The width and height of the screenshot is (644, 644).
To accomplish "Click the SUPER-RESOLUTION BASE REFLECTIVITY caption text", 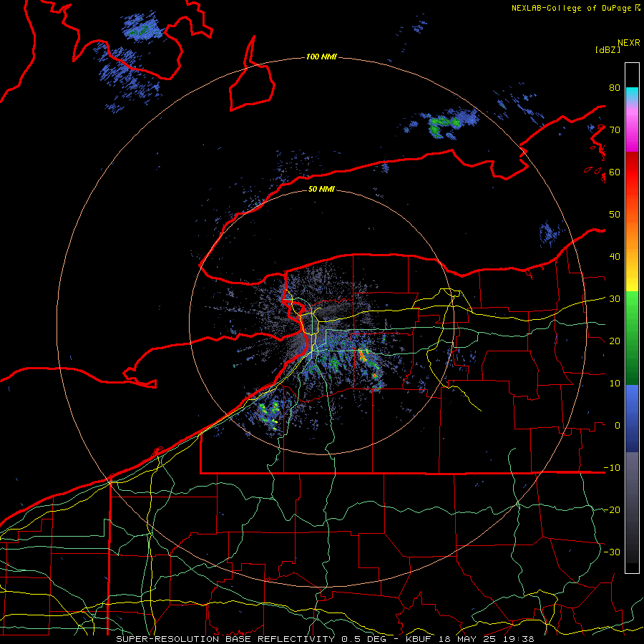I will (x=225, y=639).
